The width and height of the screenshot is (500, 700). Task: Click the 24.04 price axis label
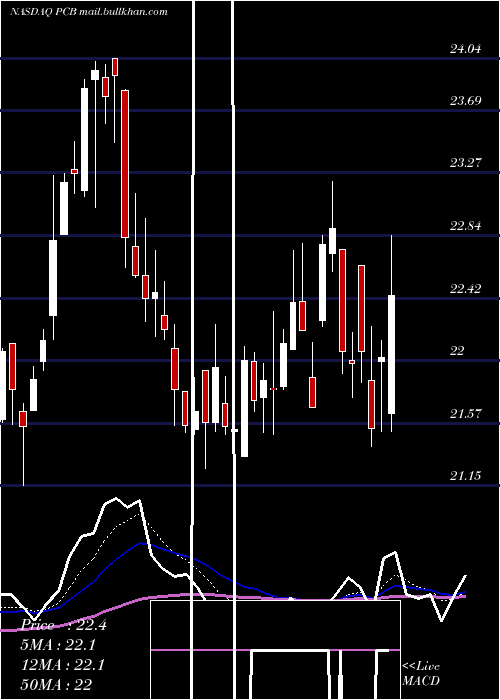[x=465, y=49]
